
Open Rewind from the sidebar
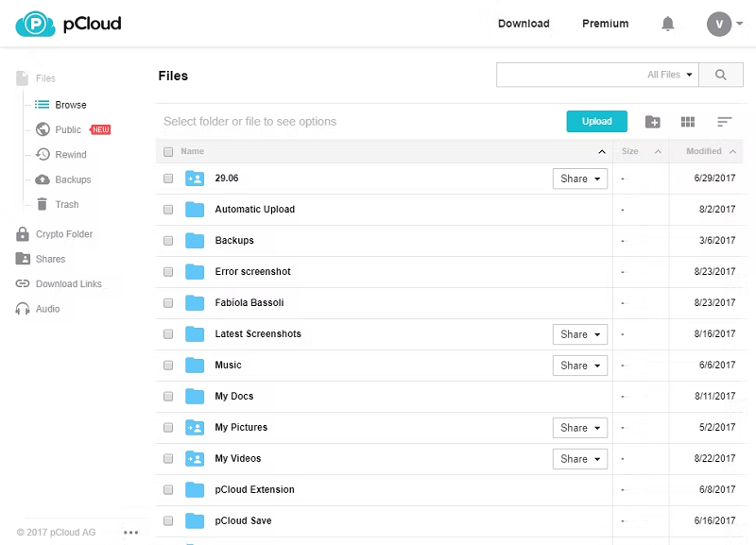click(70, 155)
